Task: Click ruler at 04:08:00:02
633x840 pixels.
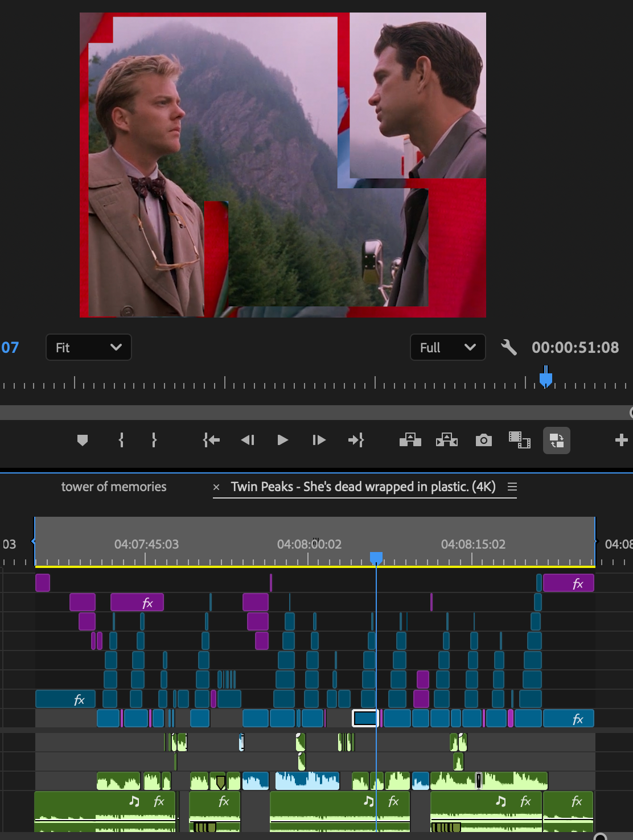Action: [x=309, y=544]
